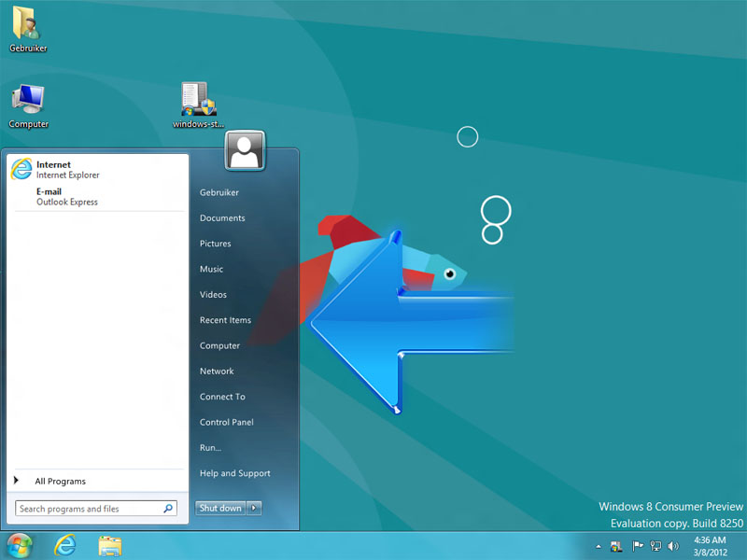The height and width of the screenshot is (560, 747).
Task: Click the shielded computer tray icon
Action: point(616,546)
